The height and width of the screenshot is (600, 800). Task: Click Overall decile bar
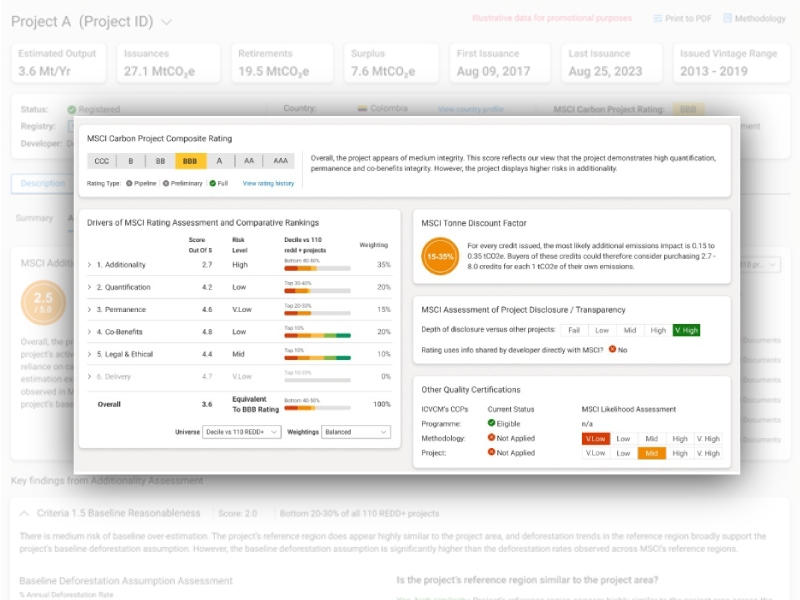coord(317,408)
